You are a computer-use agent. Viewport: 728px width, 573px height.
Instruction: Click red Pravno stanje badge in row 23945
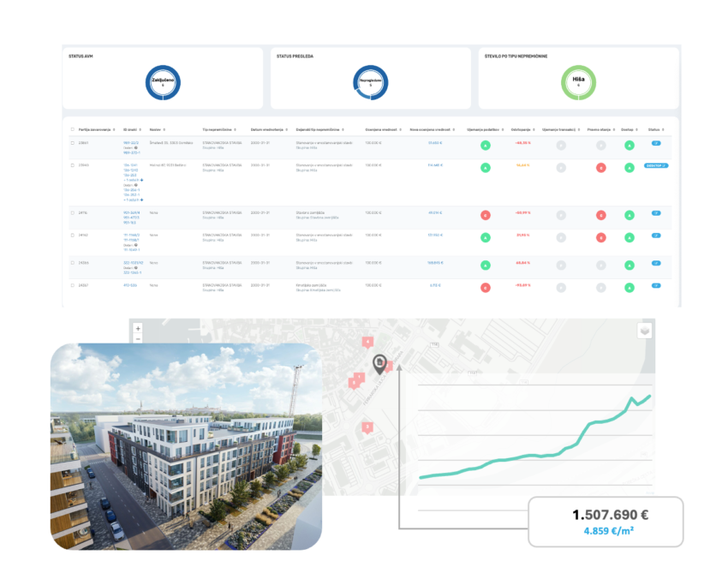pyautogui.click(x=600, y=168)
